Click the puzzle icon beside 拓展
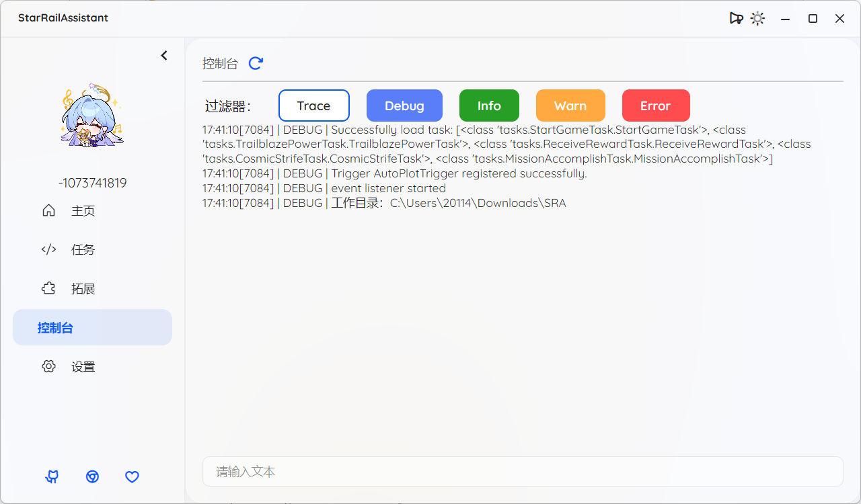Viewport: 861px width, 504px height. coord(48,288)
